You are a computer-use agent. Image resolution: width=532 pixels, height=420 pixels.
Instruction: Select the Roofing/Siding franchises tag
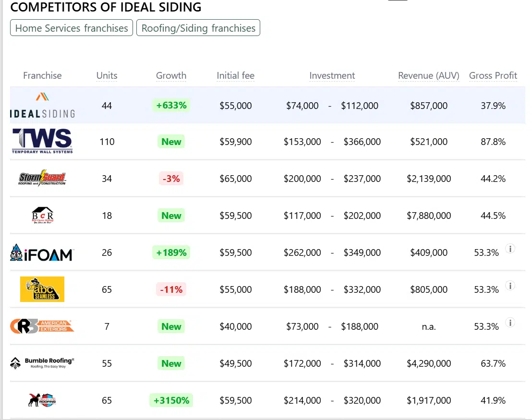click(x=198, y=28)
